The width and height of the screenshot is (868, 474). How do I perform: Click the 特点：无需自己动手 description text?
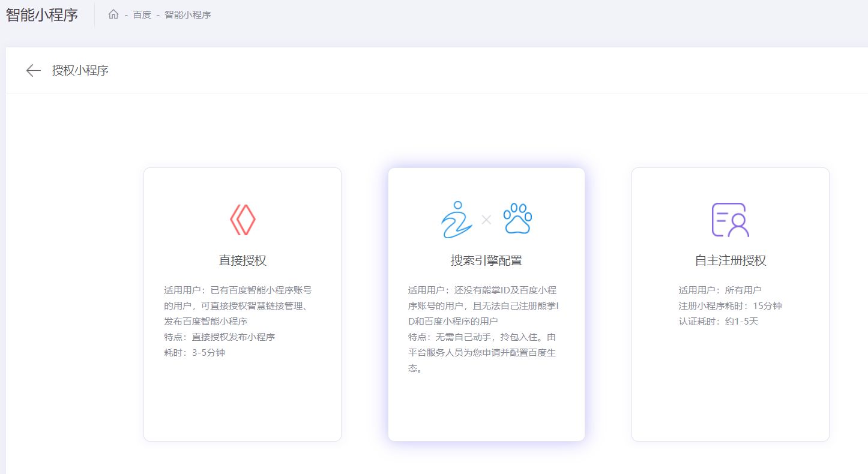482,353
